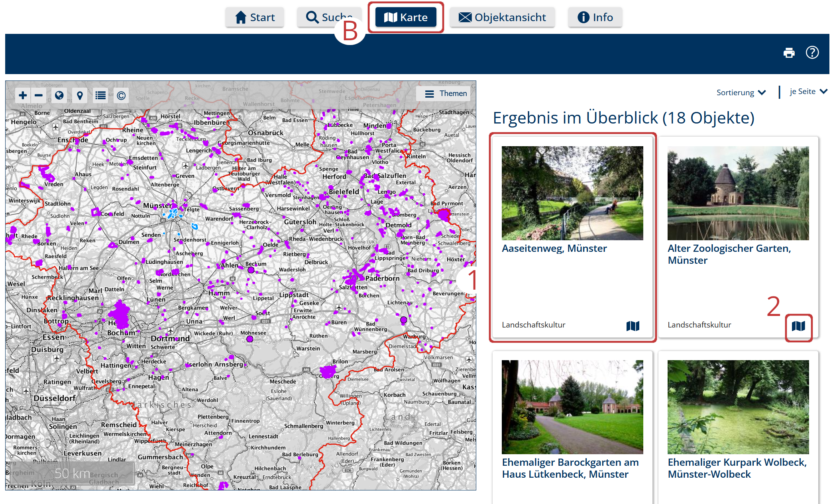Show Aaseitenweg on map via map icon

click(x=633, y=326)
